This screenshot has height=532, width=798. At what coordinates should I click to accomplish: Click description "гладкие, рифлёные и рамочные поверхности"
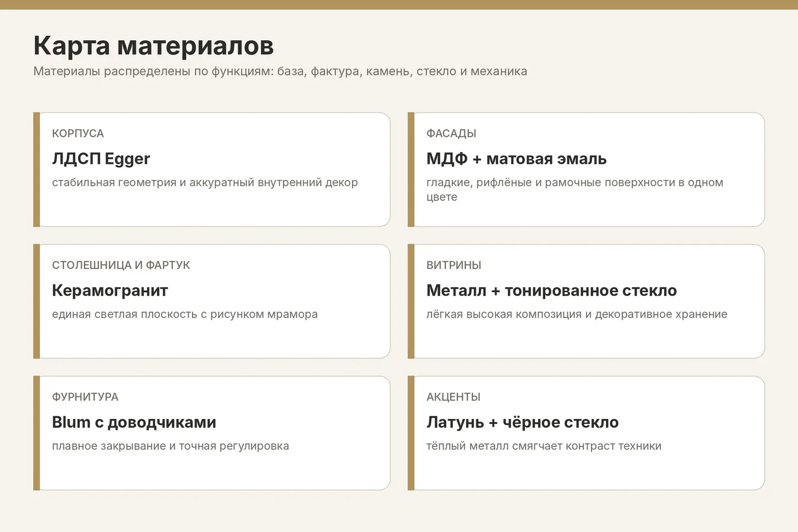(x=575, y=190)
